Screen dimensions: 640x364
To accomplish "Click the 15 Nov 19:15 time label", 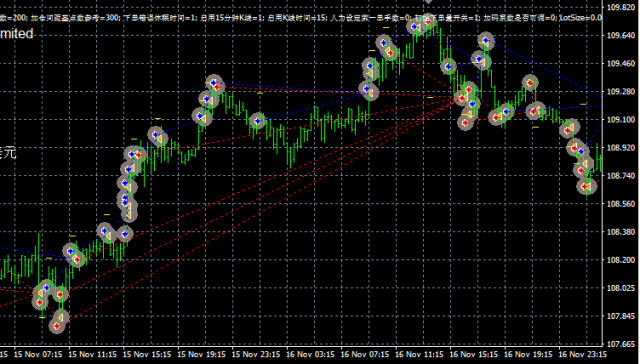I will tap(201, 354).
